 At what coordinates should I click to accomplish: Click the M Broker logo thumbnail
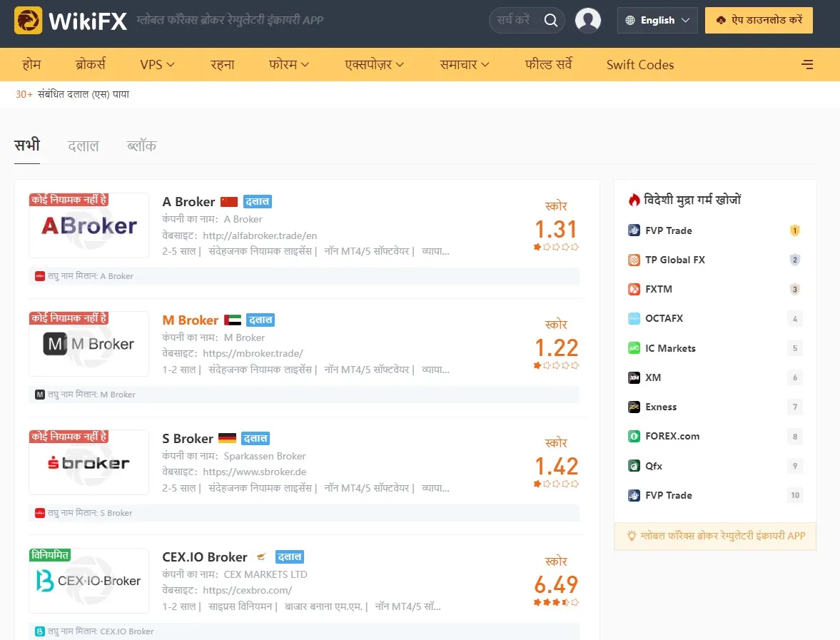click(89, 344)
